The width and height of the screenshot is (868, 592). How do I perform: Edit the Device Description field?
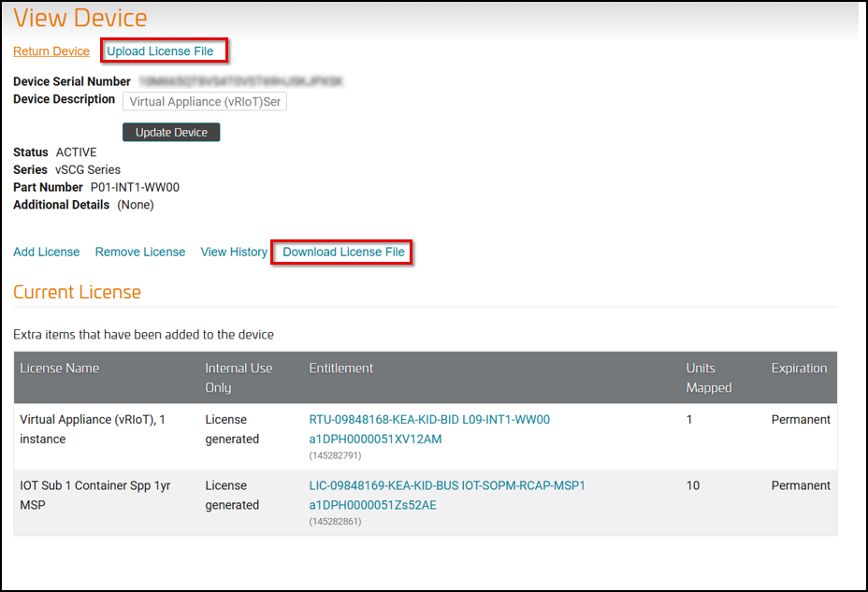(205, 101)
